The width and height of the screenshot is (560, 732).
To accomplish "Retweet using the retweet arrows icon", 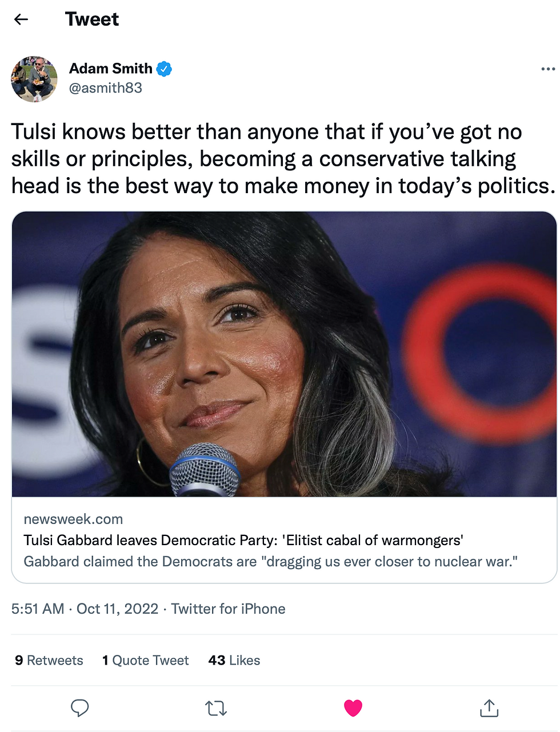I will 216,709.
